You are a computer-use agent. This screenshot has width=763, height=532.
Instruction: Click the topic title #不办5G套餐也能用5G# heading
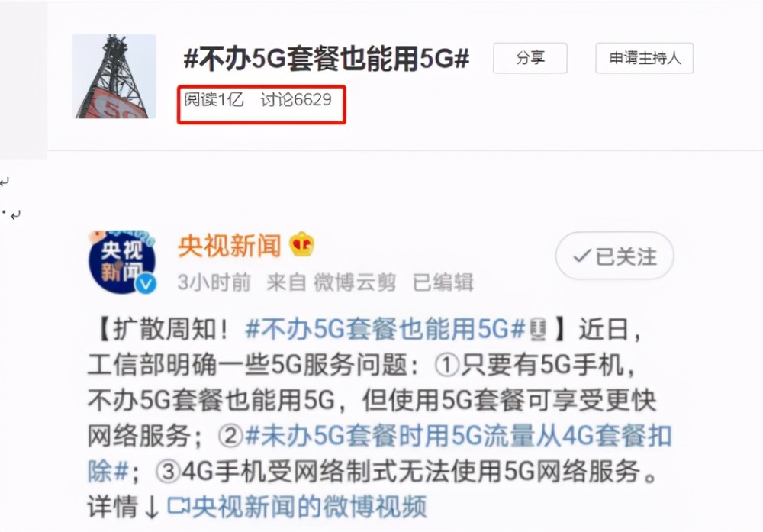coord(327,59)
